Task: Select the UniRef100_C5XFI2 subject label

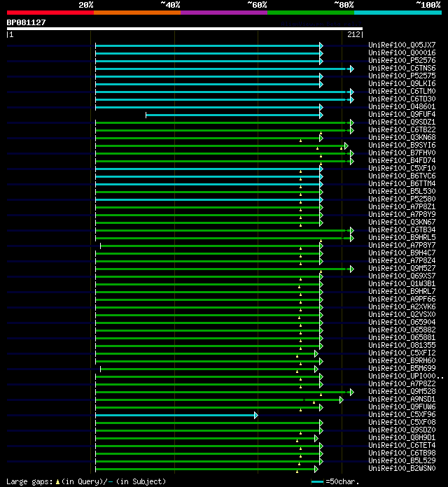Action: (x=402, y=353)
